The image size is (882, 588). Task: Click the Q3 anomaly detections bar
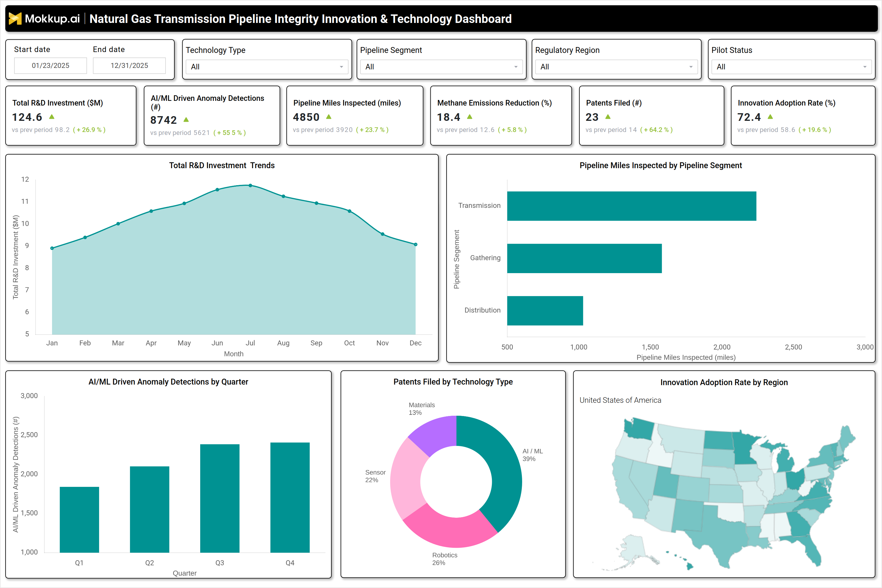[x=220, y=498]
